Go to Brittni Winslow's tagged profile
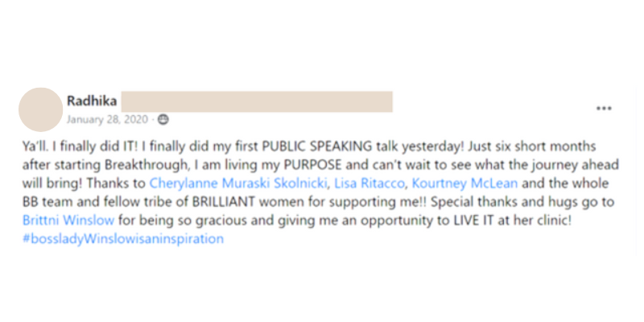Screen dimensions: 644x322 [68, 221]
